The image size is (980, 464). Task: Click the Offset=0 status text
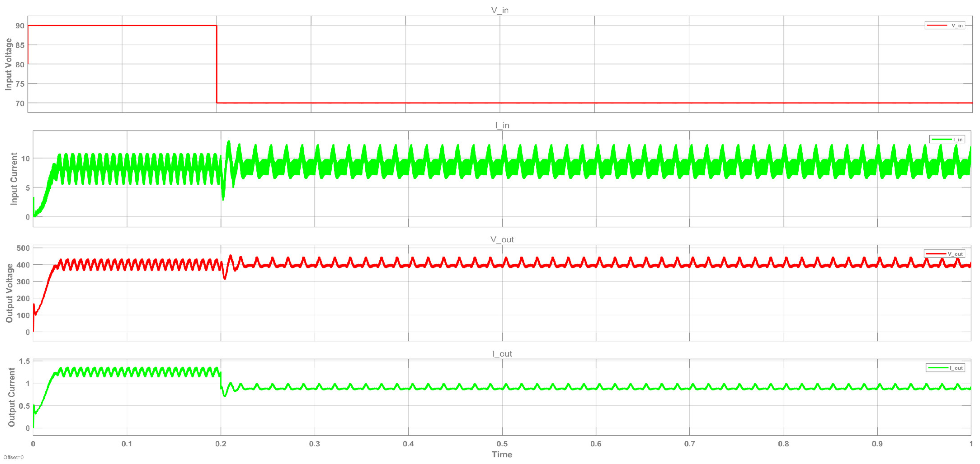click(x=13, y=457)
